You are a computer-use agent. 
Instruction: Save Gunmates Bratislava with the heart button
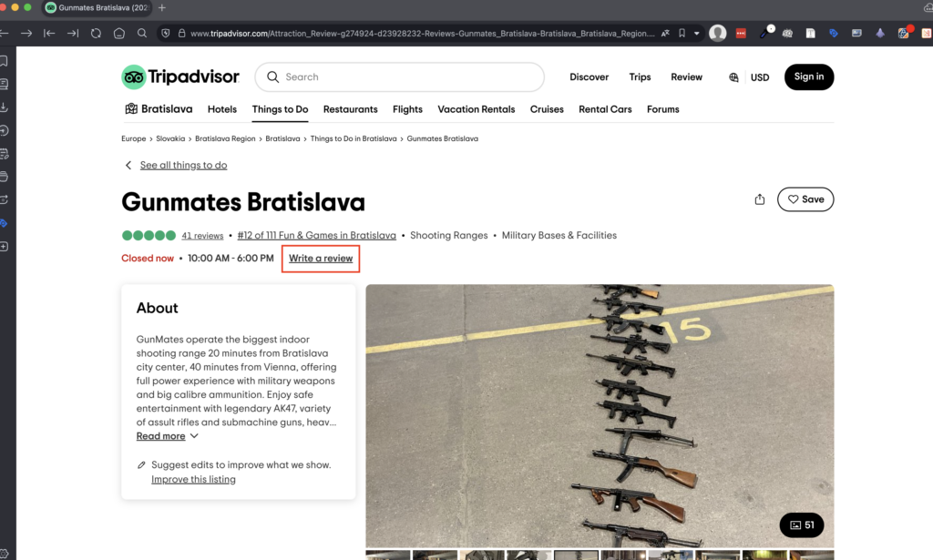pyautogui.click(x=805, y=199)
